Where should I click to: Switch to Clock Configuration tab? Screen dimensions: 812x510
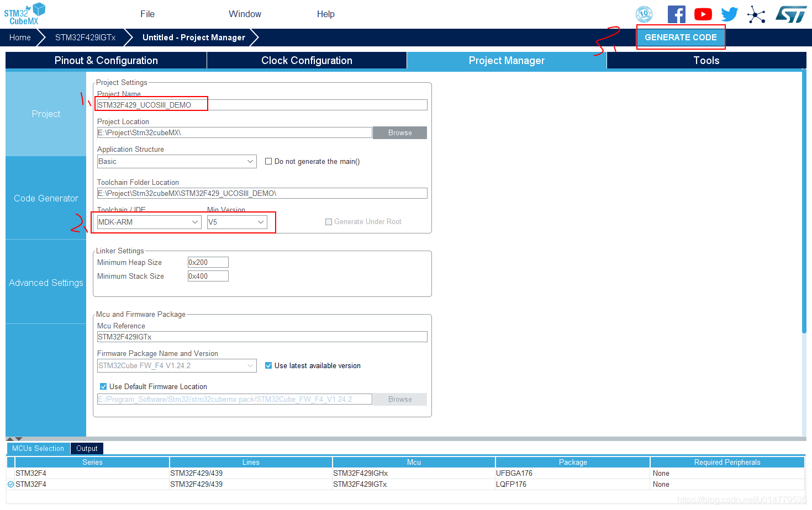tap(307, 61)
